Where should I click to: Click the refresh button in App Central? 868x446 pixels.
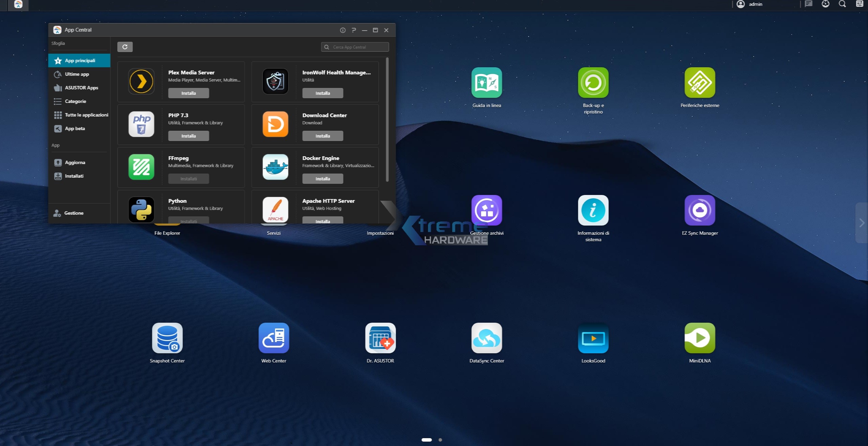[125, 47]
